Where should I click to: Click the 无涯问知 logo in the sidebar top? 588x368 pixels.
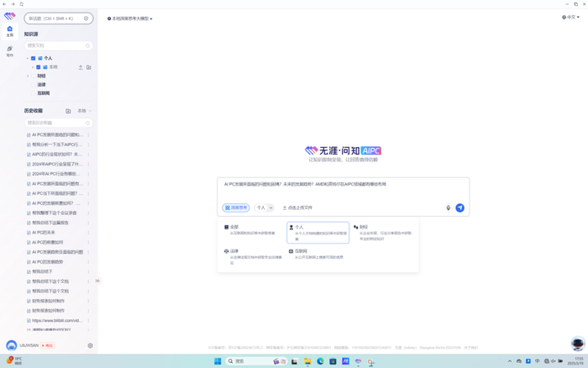10,16
